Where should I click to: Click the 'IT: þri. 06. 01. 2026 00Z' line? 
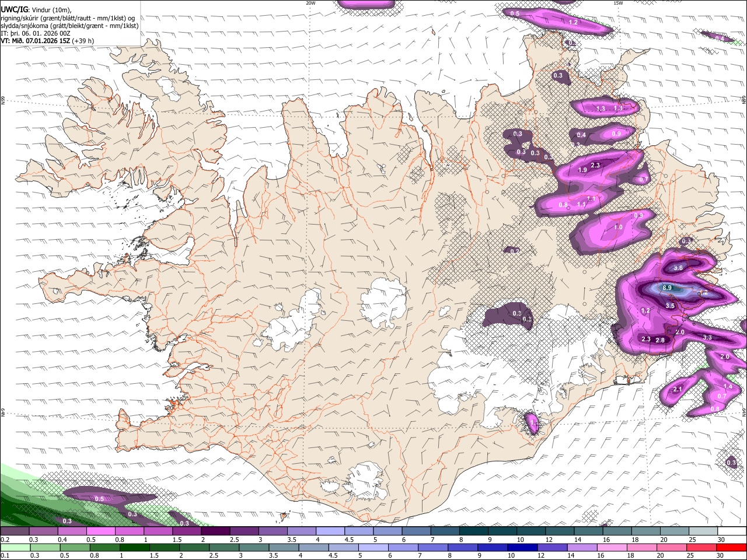tap(36, 34)
